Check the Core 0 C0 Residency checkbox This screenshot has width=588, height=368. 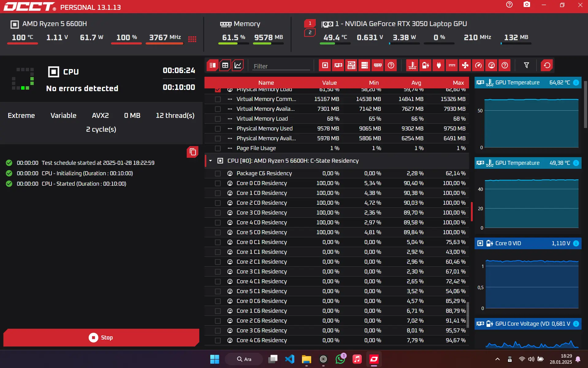point(218,183)
